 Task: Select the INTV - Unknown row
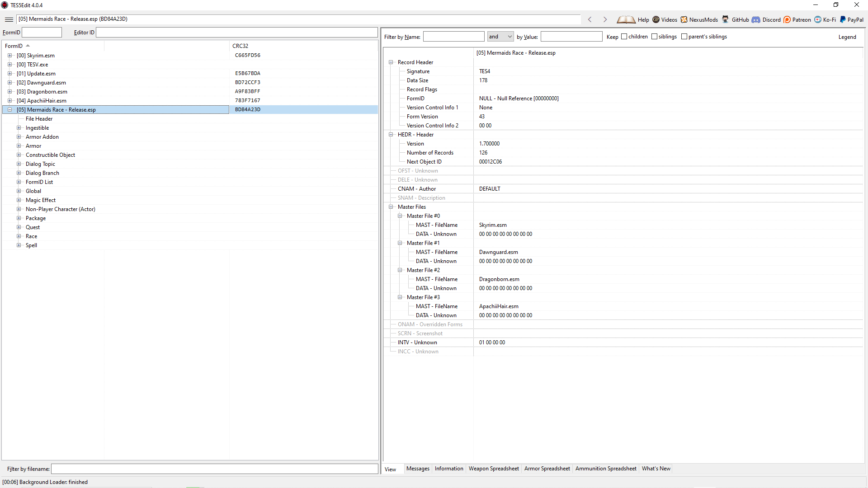624,343
